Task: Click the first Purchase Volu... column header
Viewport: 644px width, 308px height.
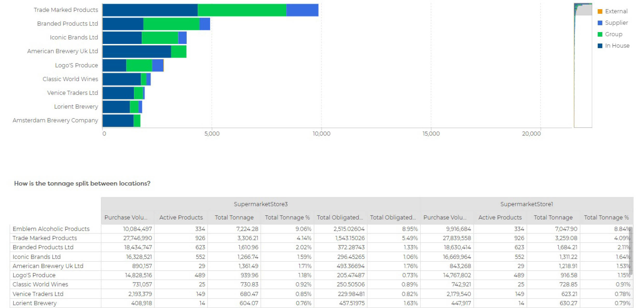Action: tap(126, 217)
